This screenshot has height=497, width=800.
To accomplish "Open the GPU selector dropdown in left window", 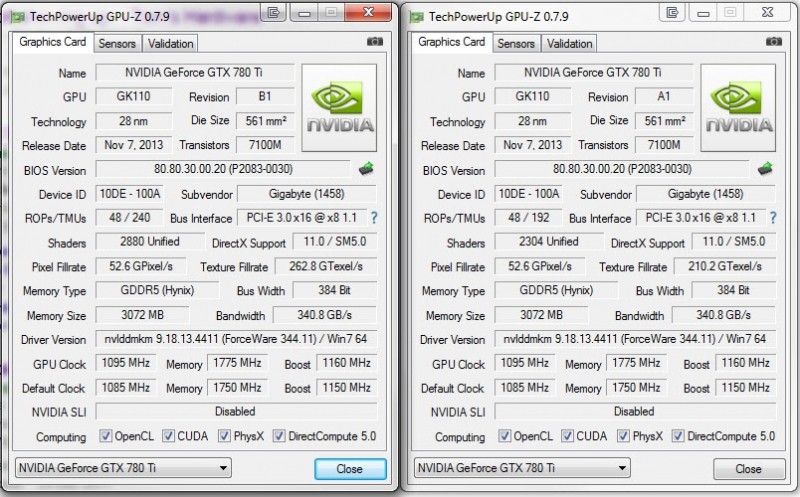I will click(x=123, y=467).
